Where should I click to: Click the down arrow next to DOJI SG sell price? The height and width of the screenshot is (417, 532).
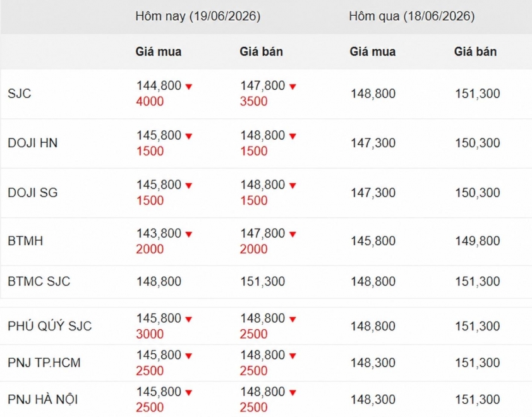(x=293, y=186)
